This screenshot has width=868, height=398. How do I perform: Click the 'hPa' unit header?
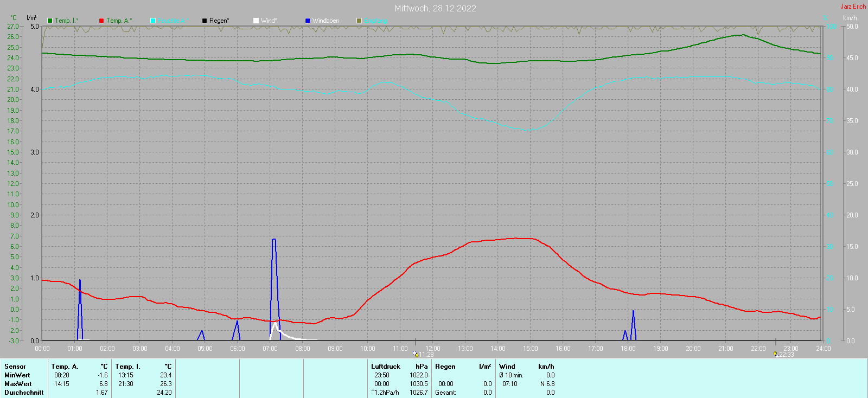422,367
